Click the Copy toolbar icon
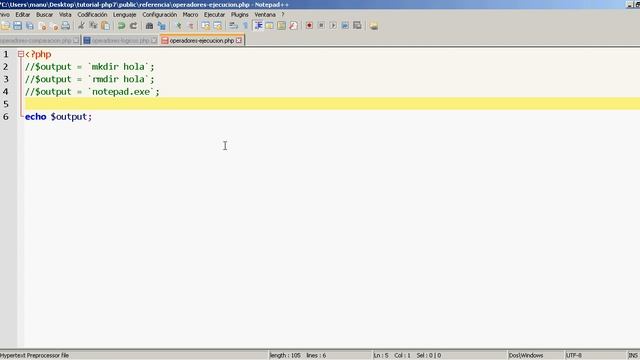The image size is (640, 360). 93,26
